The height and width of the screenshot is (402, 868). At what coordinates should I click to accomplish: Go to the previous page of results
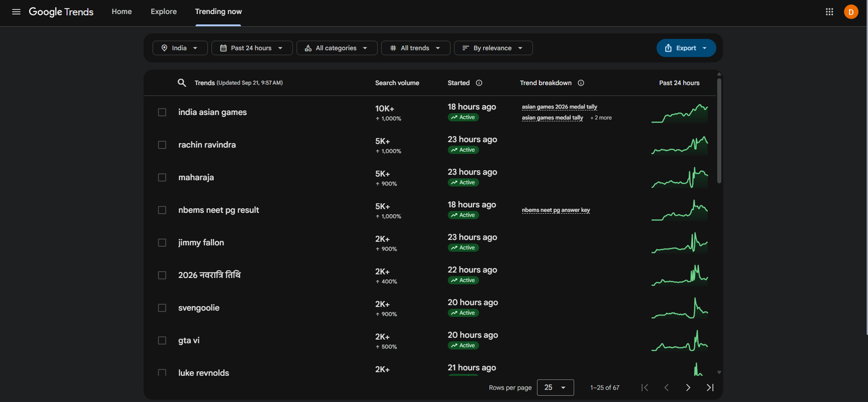click(x=666, y=387)
